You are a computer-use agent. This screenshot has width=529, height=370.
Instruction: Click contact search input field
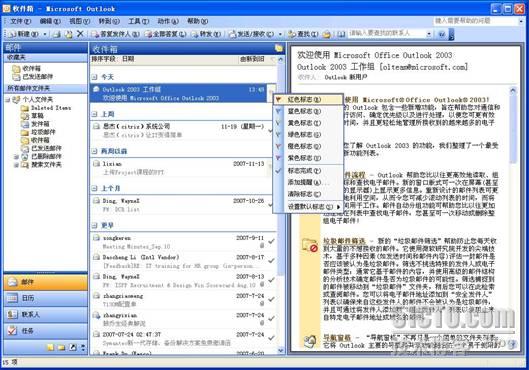coord(387,33)
